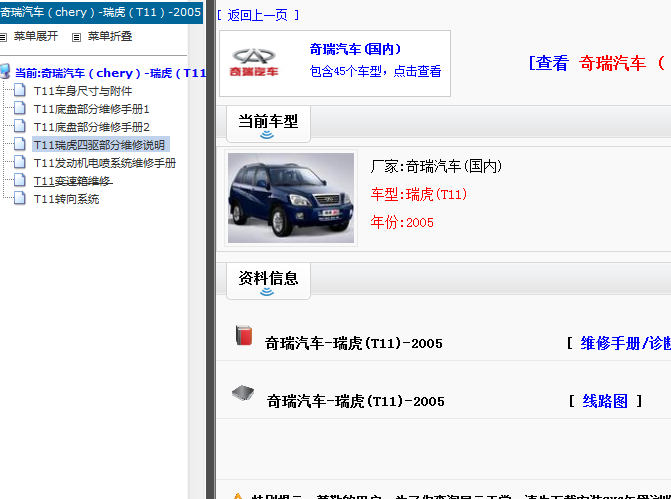
Task: Click the warning icon at the page bottom
Action: tap(238, 496)
